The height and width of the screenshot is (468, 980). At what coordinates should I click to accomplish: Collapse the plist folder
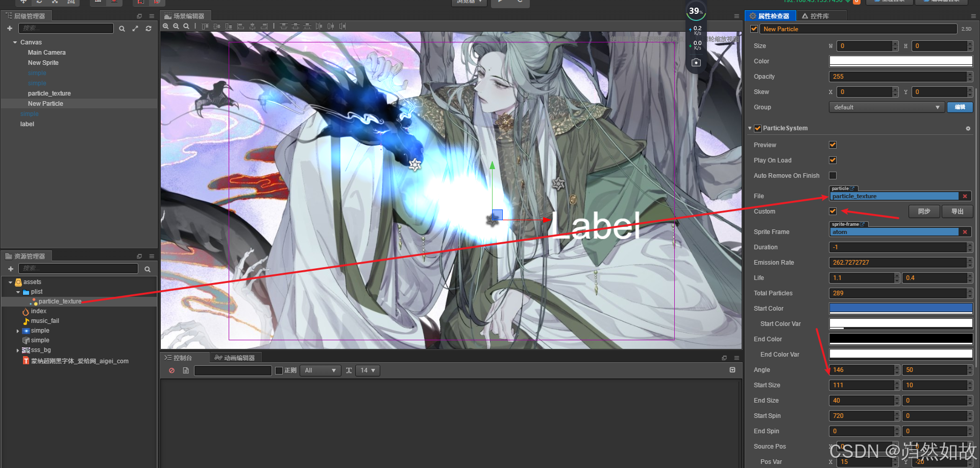click(x=18, y=292)
